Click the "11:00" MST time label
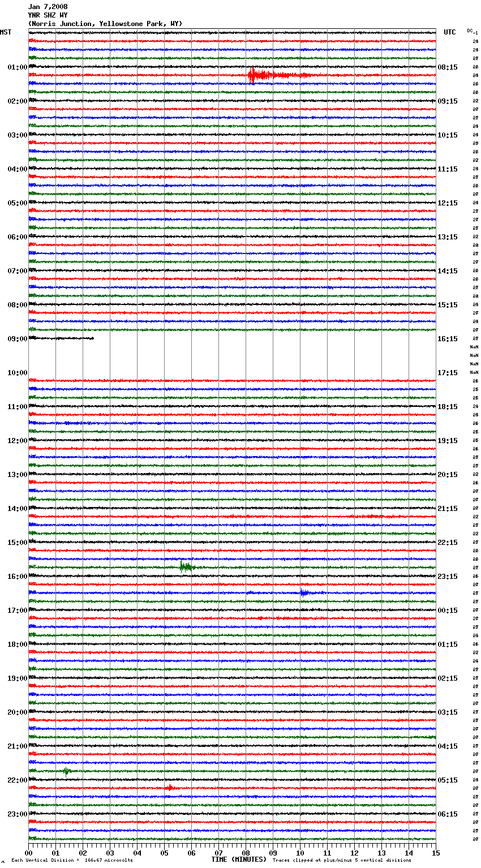The width and height of the screenshot is (481, 868). point(18,407)
